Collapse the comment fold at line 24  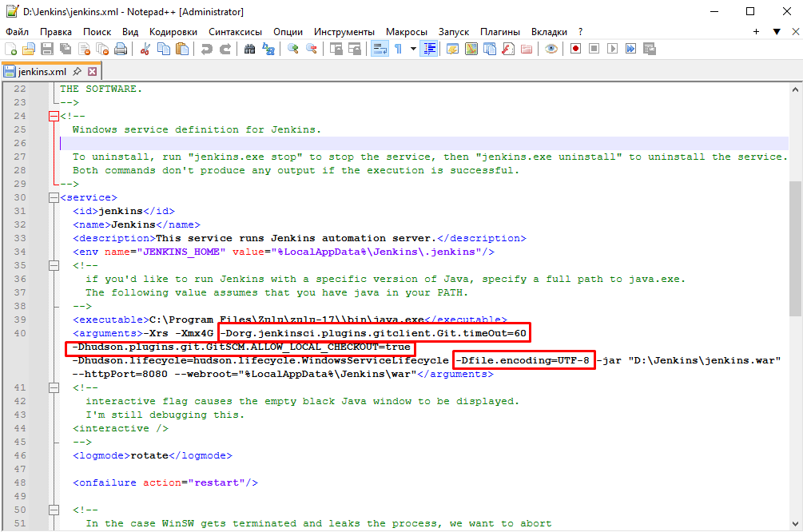[54, 116]
